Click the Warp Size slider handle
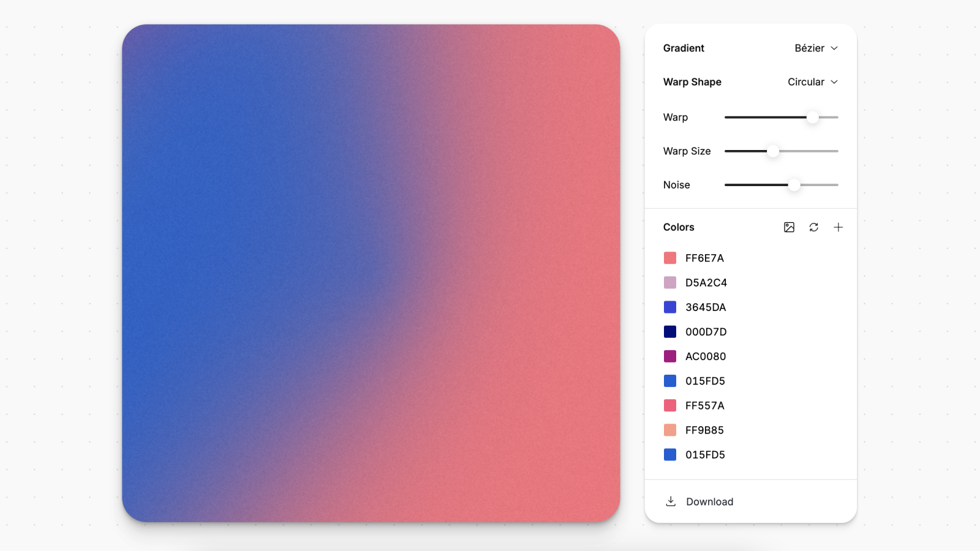The width and height of the screenshot is (980, 551). 773,151
